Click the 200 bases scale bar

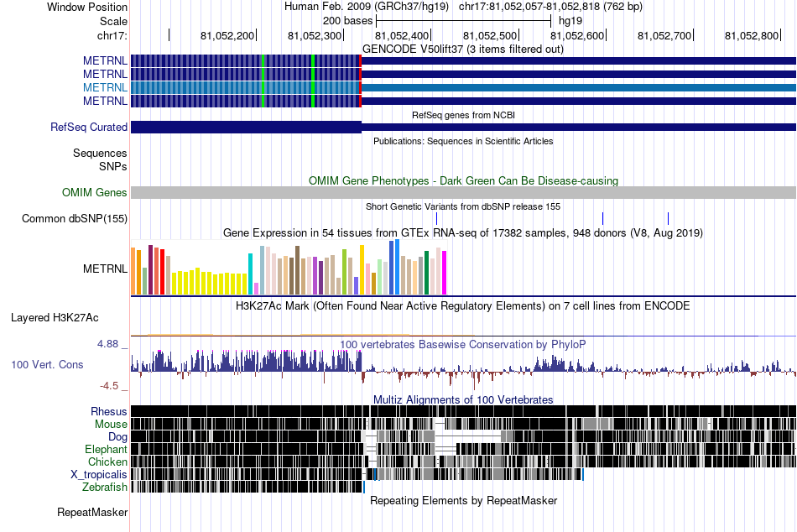click(463, 21)
